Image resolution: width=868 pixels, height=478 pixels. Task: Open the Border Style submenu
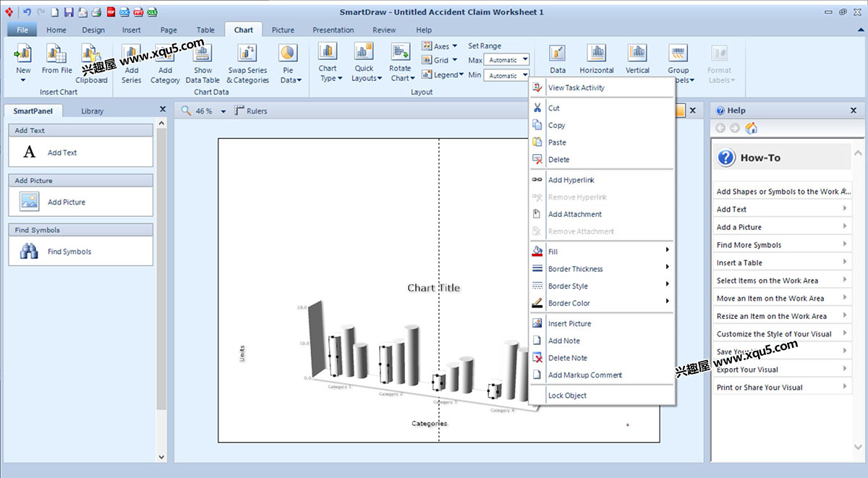(x=602, y=286)
